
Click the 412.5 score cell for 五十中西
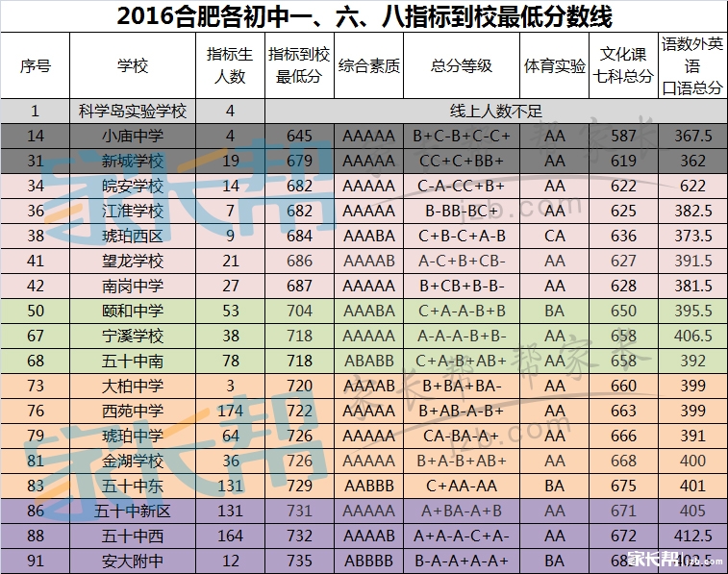point(692,536)
